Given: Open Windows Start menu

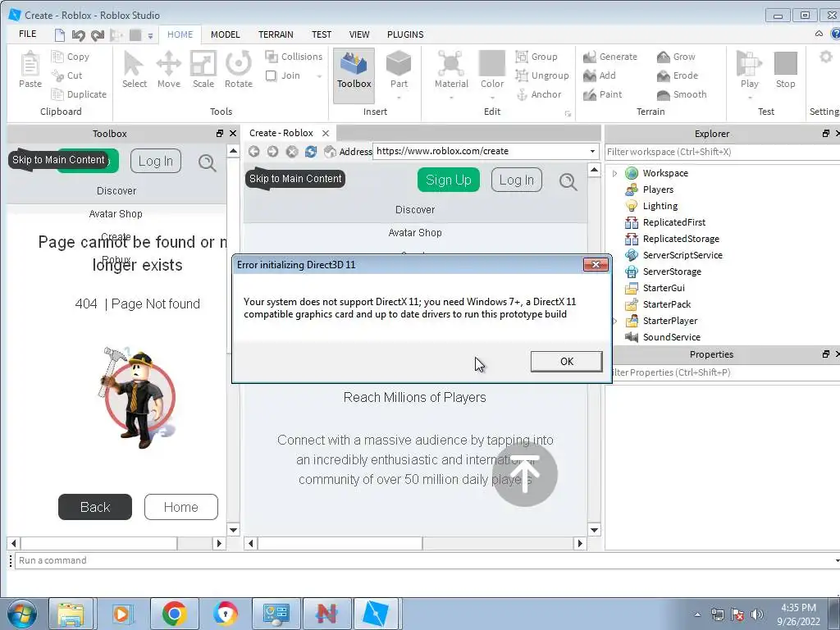Looking at the screenshot, I should 22,614.
